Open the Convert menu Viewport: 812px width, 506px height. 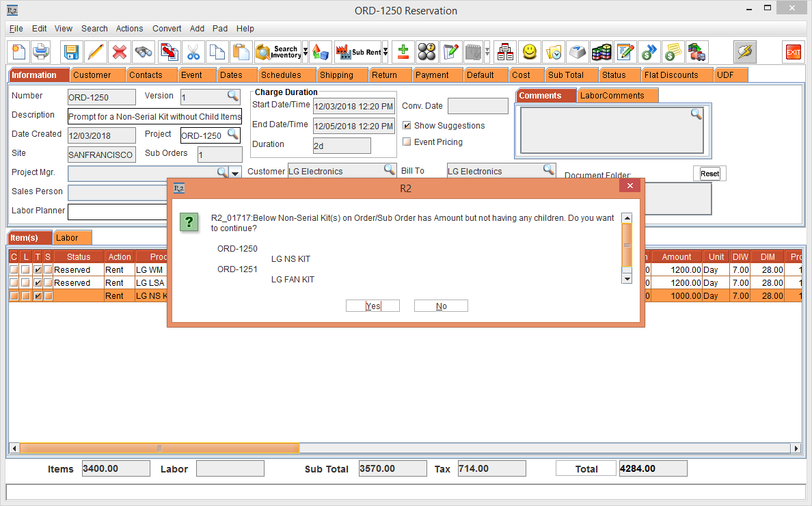[x=167, y=29]
